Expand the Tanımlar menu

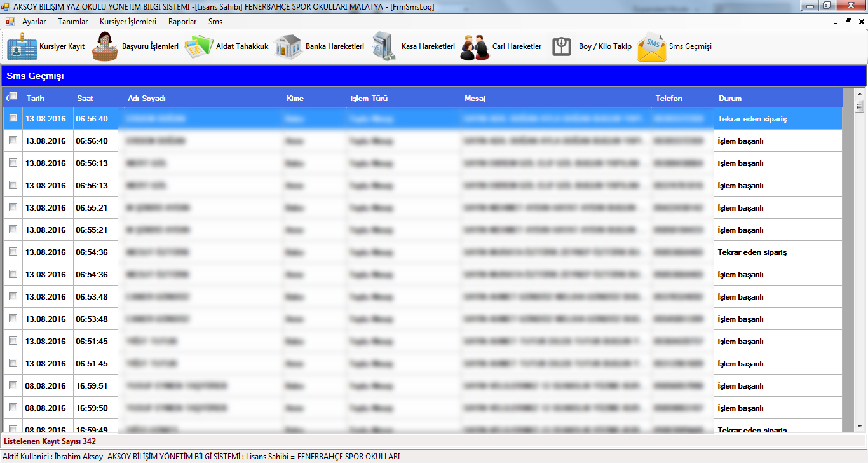click(73, 21)
